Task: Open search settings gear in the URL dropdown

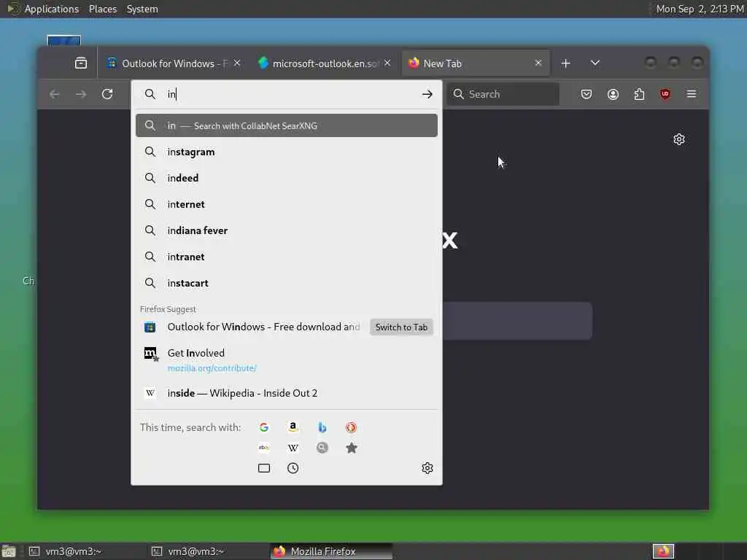Action: [427, 468]
